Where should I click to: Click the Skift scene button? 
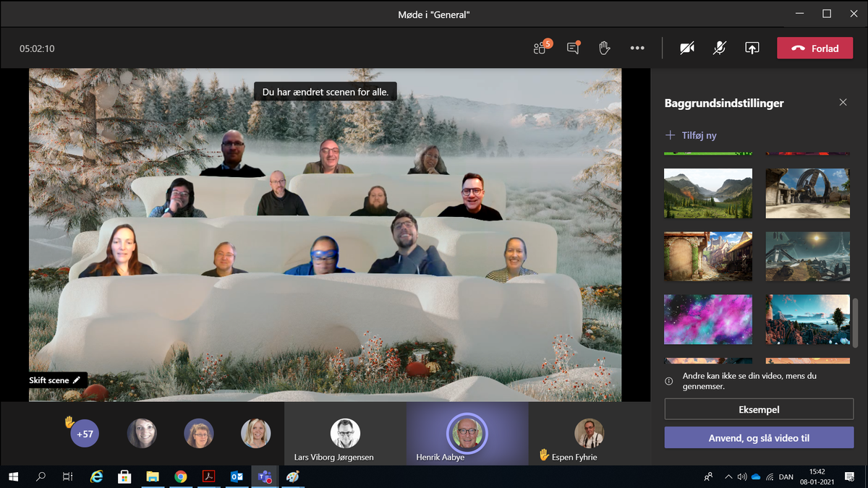pos(57,380)
